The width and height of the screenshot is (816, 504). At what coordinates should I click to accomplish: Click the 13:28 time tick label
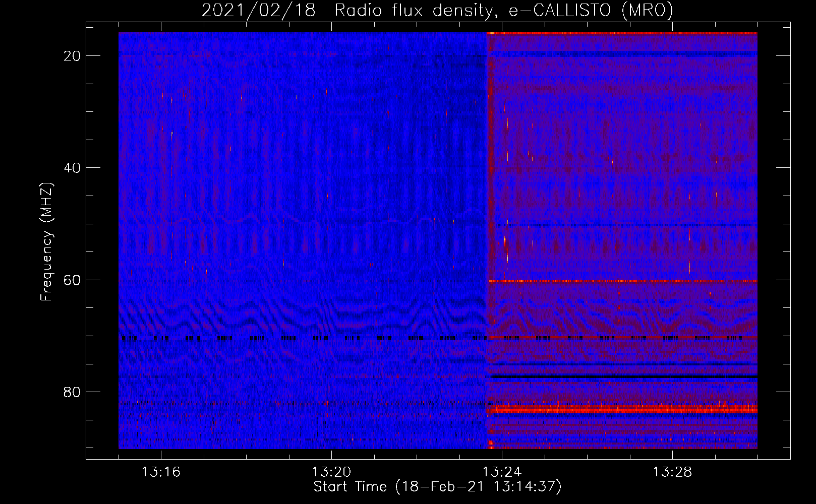pyautogui.click(x=672, y=472)
